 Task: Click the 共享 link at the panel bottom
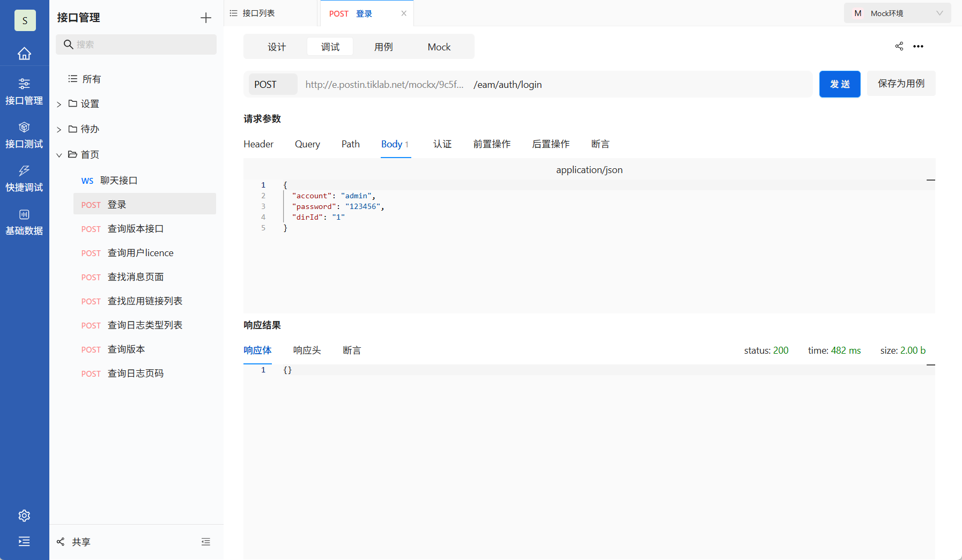[81, 542]
